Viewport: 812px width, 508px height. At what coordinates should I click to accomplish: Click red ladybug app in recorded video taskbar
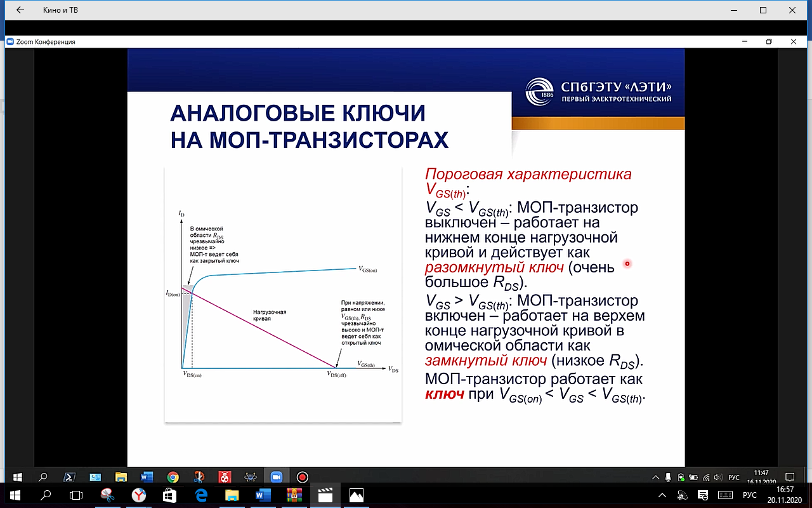pyautogui.click(x=225, y=476)
